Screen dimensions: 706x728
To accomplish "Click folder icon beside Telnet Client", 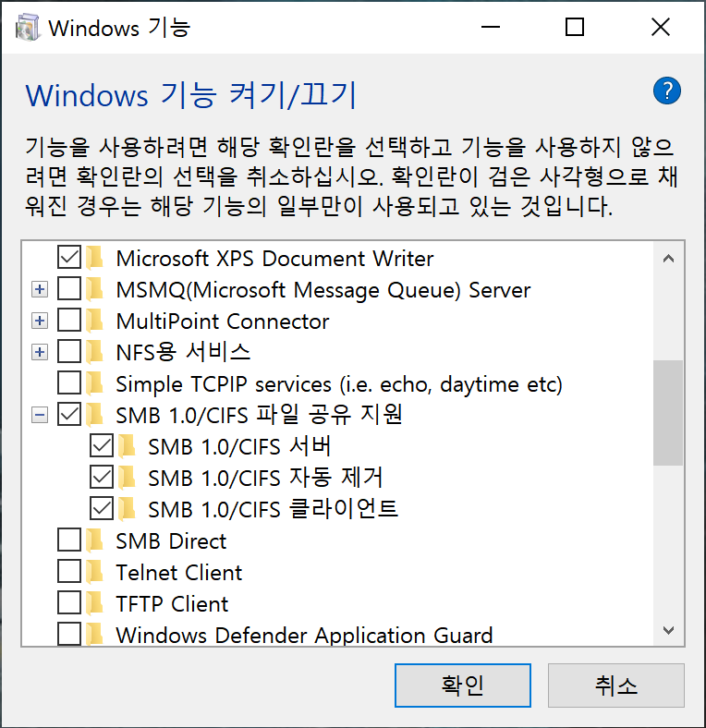I will pos(95,572).
